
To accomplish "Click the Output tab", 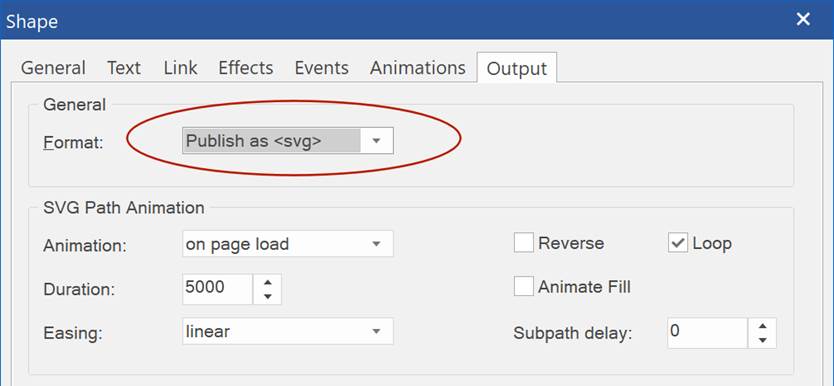I will click(517, 68).
